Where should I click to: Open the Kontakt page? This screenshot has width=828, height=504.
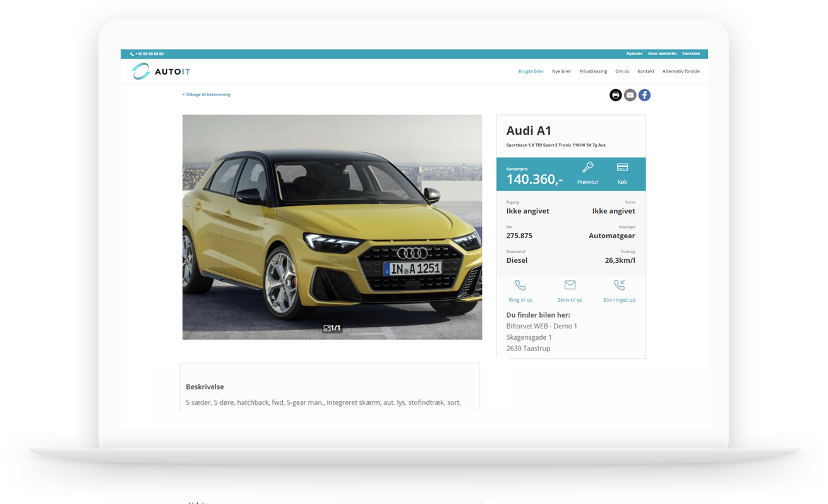tap(645, 71)
